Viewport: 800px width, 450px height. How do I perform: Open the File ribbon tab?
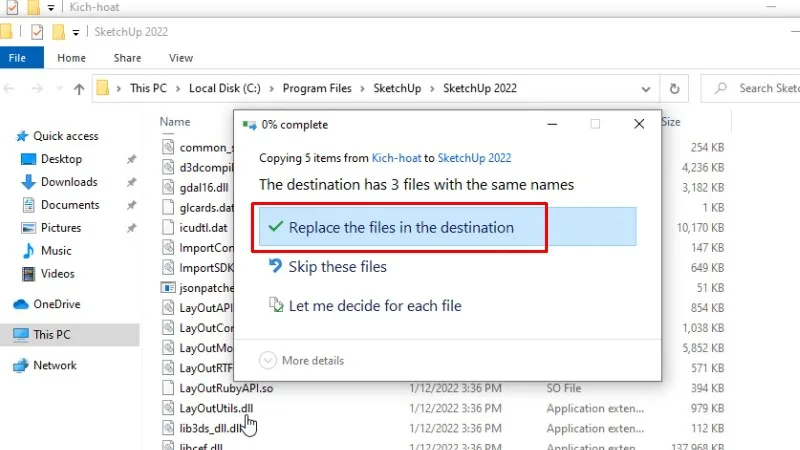click(18, 58)
